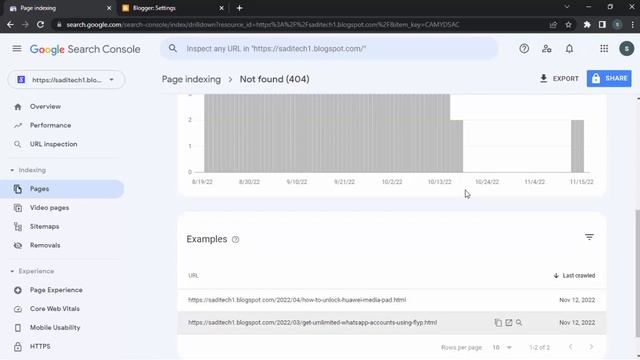Switch to Blogger: Settings browser tab

click(173, 8)
